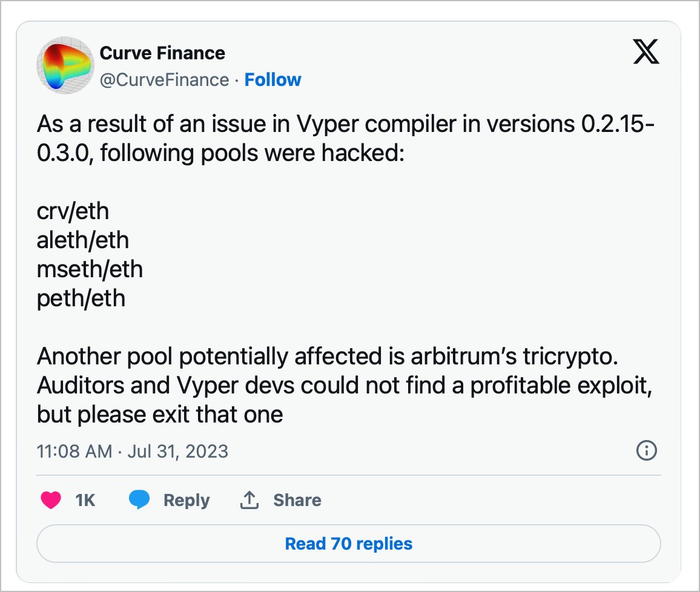
Task: Click the Vyper compiler versions sentence
Action: pyautogui.click(x=346, y=138)
